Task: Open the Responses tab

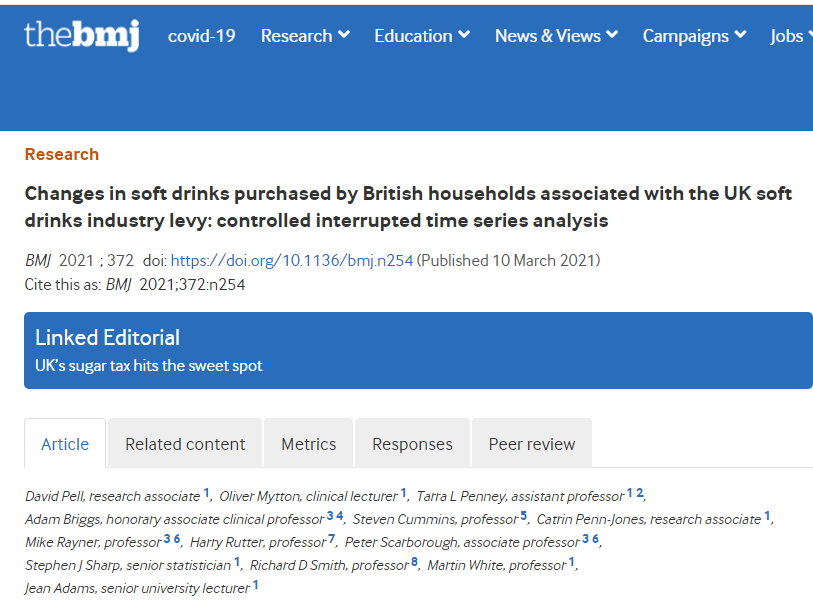Action: [x=412, y=444]
